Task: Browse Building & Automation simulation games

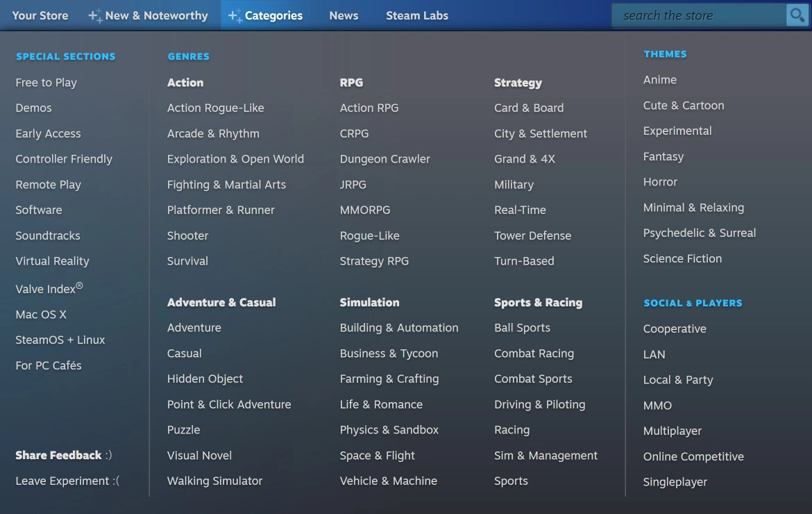Action: (398, 328)
